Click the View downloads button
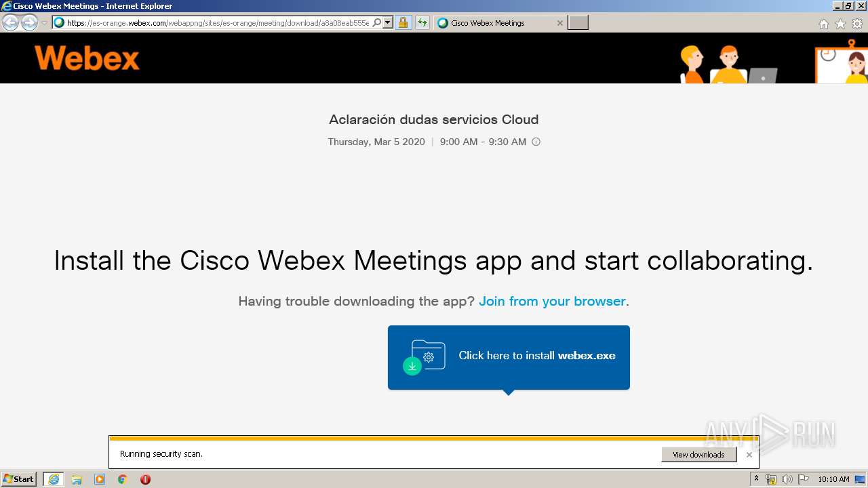This screenshot has height=488, width=868. point(698,455)
